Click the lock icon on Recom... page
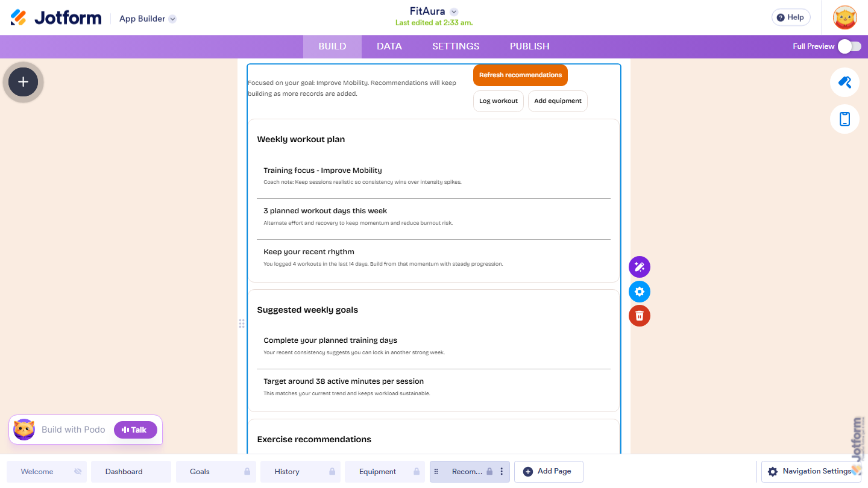The image size is (868, 488). pos(489,472)
